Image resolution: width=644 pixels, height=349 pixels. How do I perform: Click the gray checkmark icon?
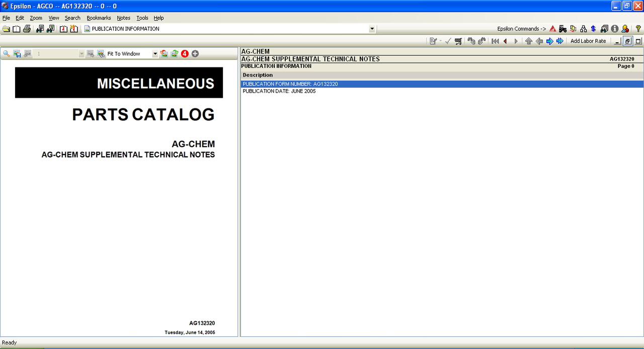click(x=448, y=41)
